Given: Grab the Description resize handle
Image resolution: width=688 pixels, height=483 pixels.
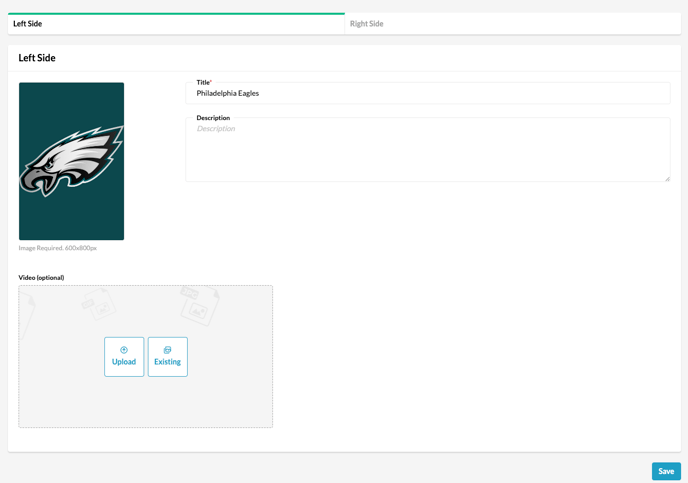Looking at the screenshot, I should [x=667, y=179].
